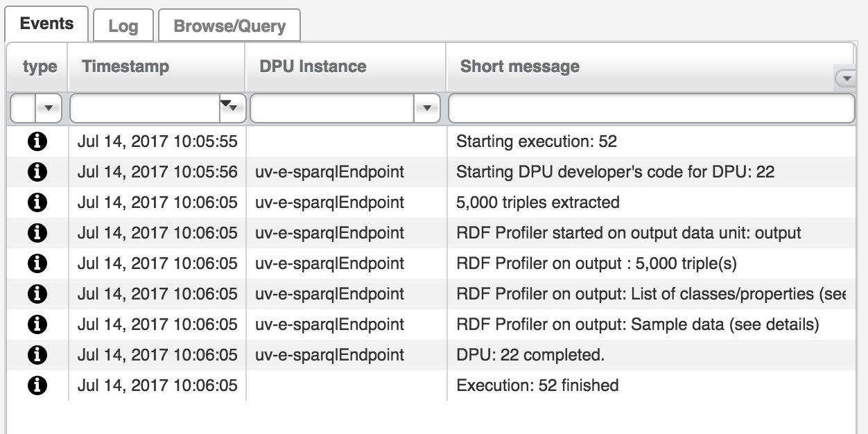Click info icon for Sample data row

point(37,324)
